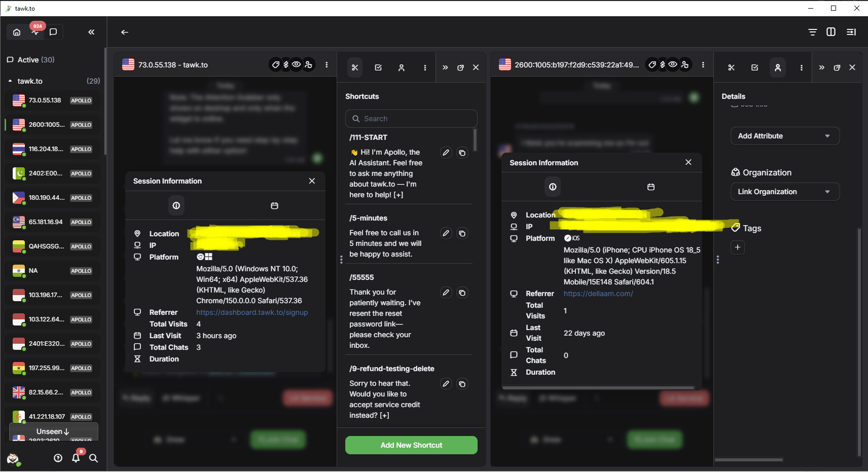Pop out the 2600:1005 chat window
Viewport: 868px width, 472px height.
point(837,67)
